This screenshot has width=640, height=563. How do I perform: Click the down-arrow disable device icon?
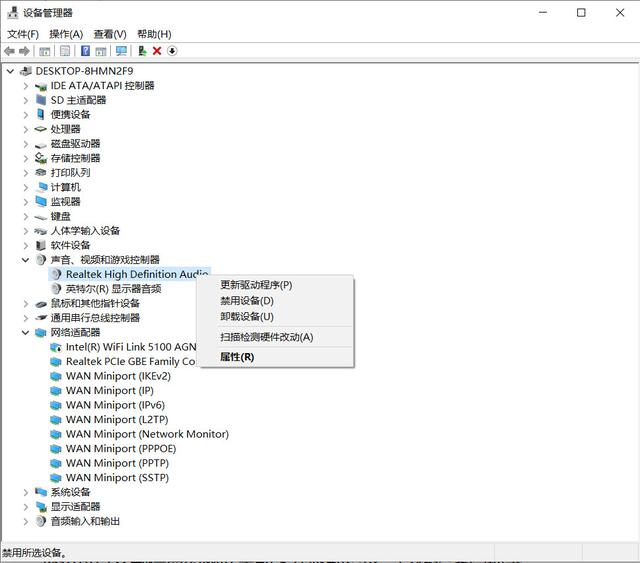172,51
